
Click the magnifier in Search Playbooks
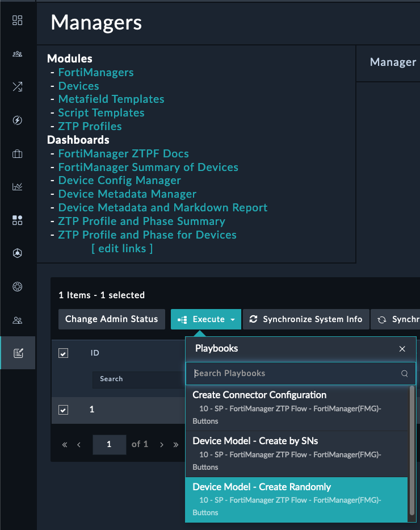[405, 374]
